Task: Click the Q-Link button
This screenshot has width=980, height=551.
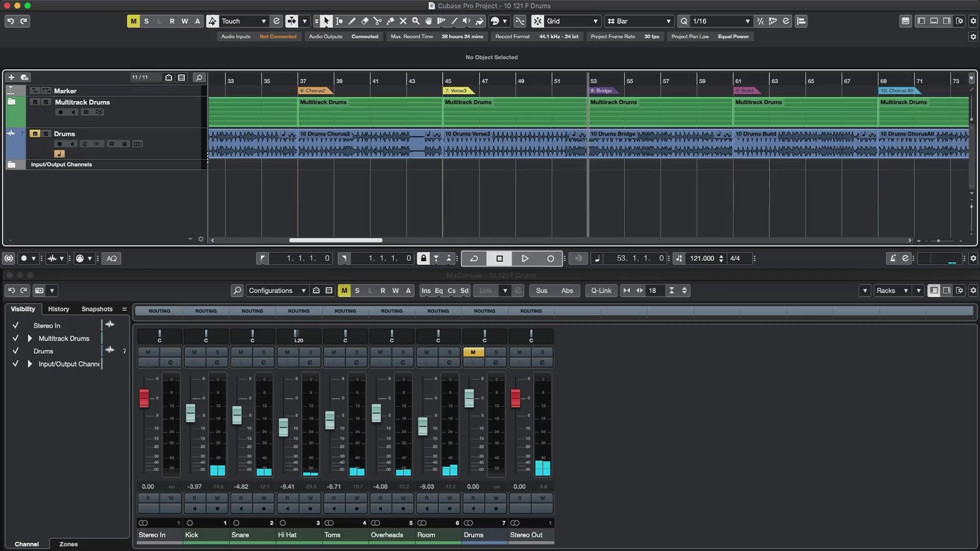Action: [x=601, y=290]
